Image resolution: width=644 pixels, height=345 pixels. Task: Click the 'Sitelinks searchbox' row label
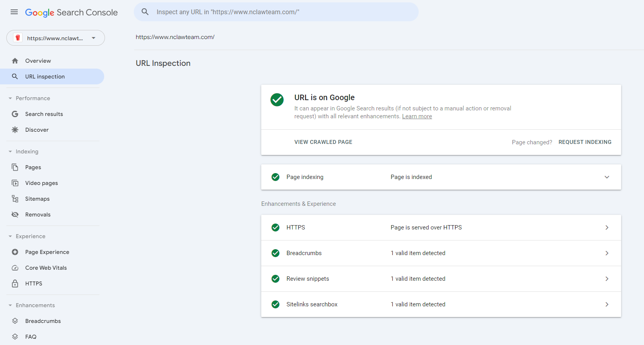[x=312, y=304]
